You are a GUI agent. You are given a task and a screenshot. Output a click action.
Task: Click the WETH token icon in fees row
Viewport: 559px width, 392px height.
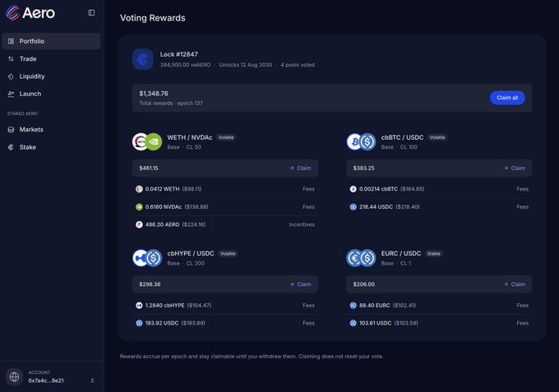pyautogui.click(x=139, y=189)
